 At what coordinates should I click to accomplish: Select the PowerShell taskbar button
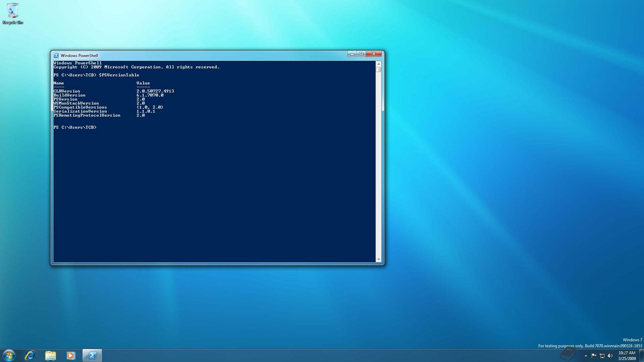[92, 355]
